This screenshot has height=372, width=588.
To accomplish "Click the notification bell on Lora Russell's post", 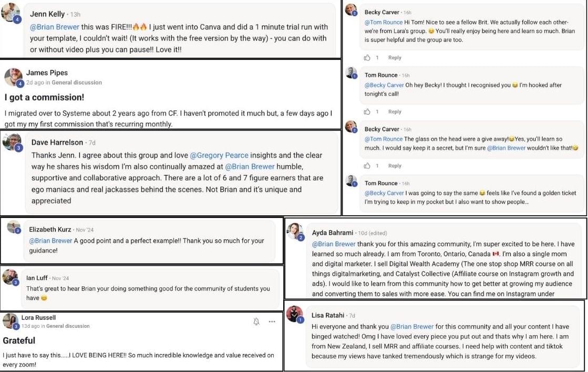I will (256, 321).
